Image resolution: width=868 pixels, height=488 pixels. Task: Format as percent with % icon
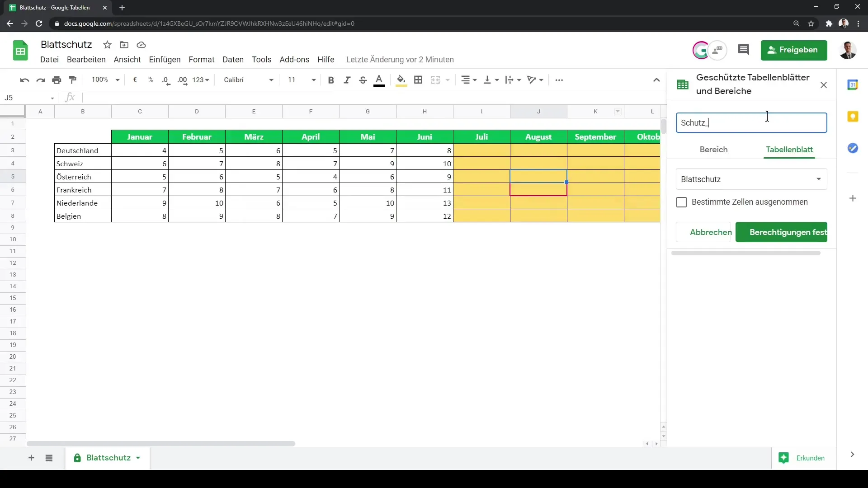pos(151,80)
